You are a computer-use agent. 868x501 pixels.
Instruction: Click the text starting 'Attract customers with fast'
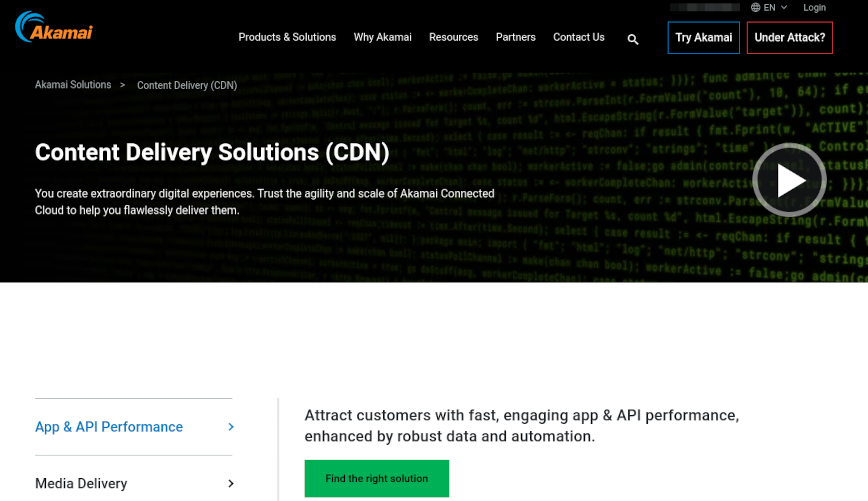coord(521,426)
